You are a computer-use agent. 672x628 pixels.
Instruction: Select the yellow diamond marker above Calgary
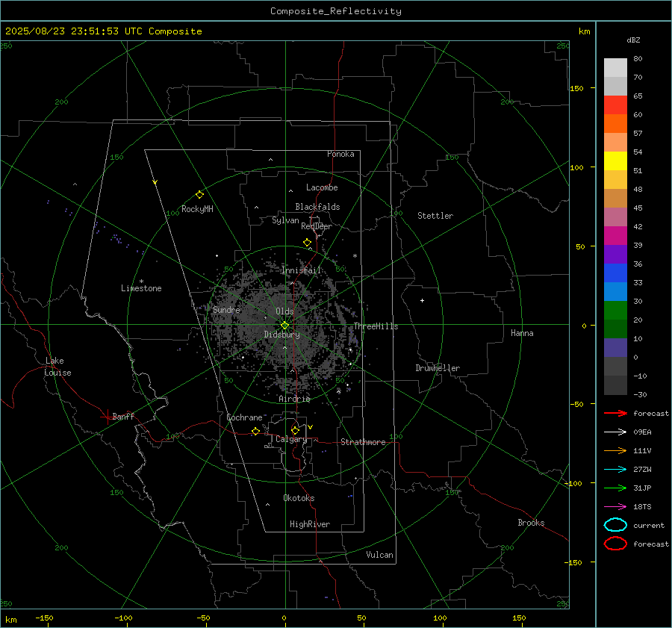[295, 430]
